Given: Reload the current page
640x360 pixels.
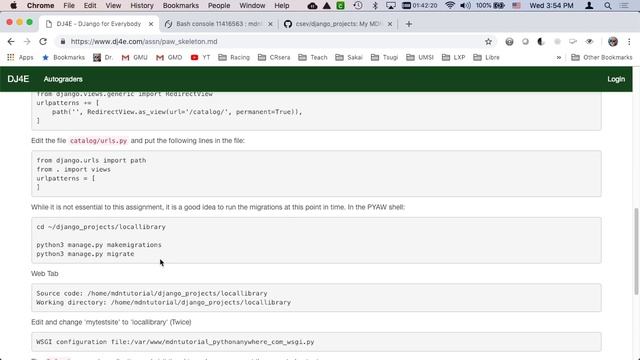Looking at the screenshot, I should coord(43,42).
